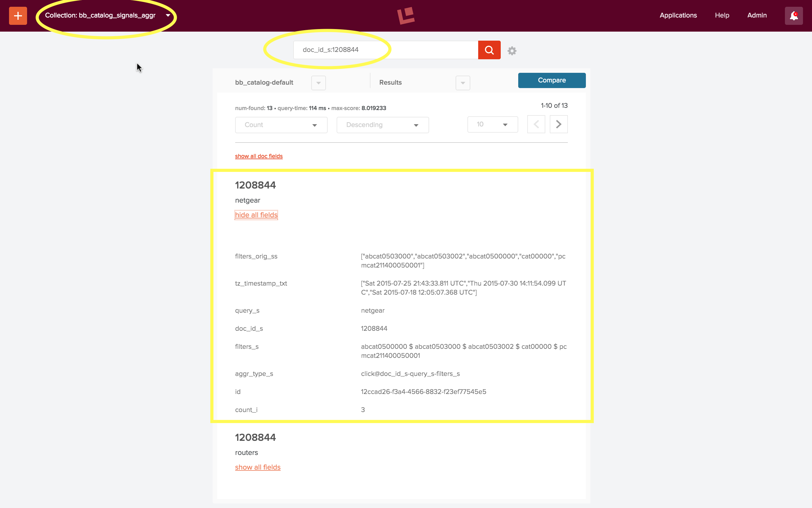Click the 1-10 of 13 pagination text
Screen dimensions: 812x508
tap(554, 106)
